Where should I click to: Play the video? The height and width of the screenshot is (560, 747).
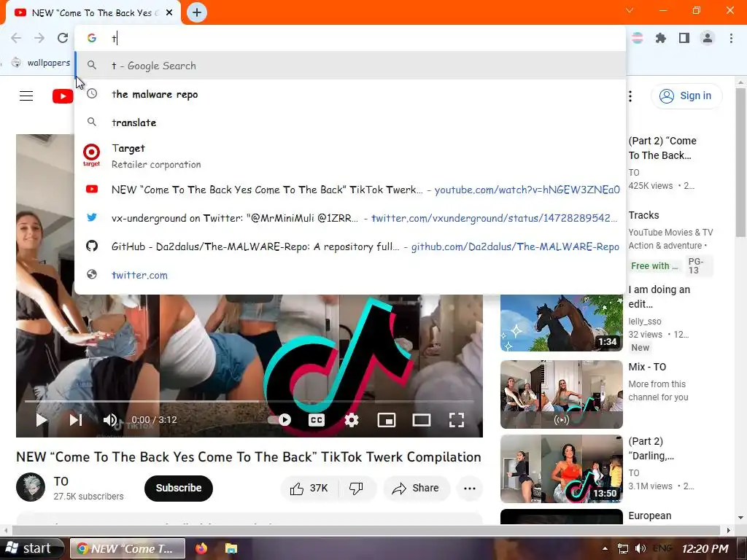[x=42, y=419]
